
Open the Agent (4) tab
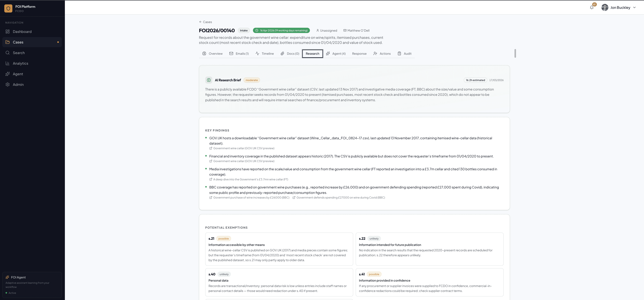[336, 54]
